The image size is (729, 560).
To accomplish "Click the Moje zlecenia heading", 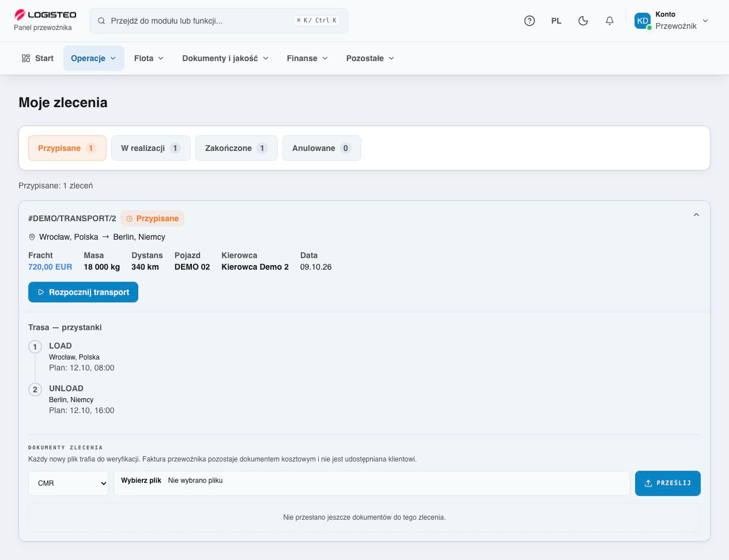I will click(63, 103).
